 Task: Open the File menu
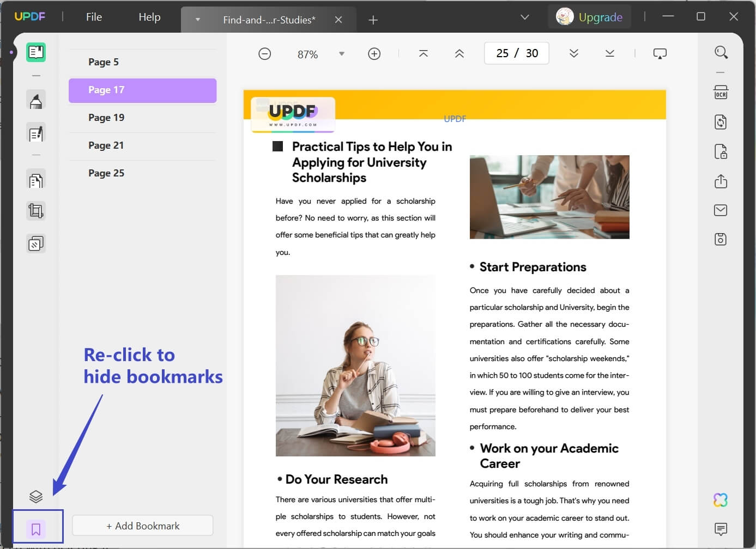94,17
